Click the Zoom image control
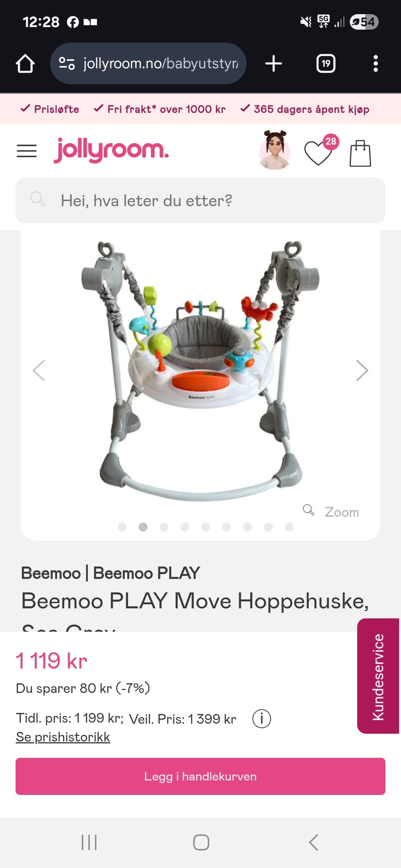Image resolution: width=401 pixels, height=868 pixels. pyautogui.click(x=331, y=512)
